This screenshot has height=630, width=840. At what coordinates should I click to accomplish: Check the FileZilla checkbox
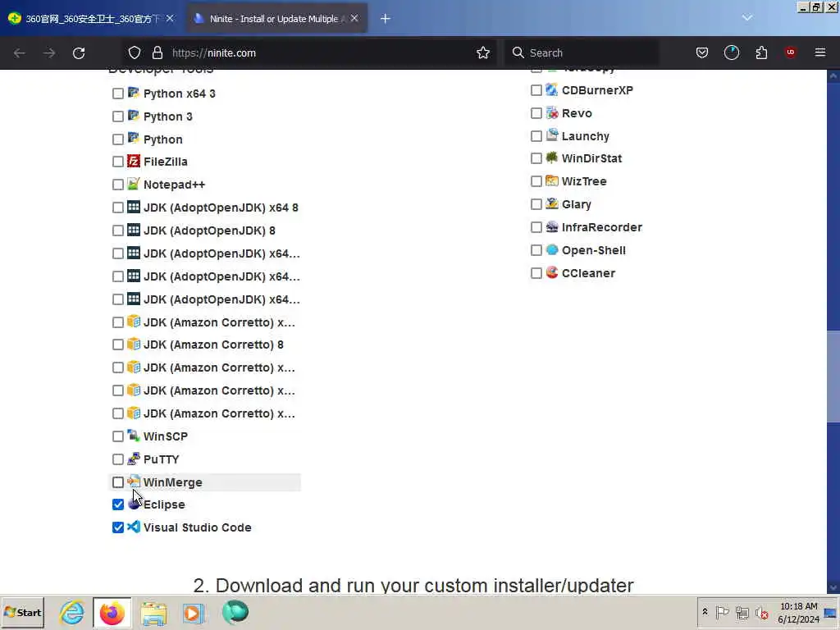pos(118,162)
